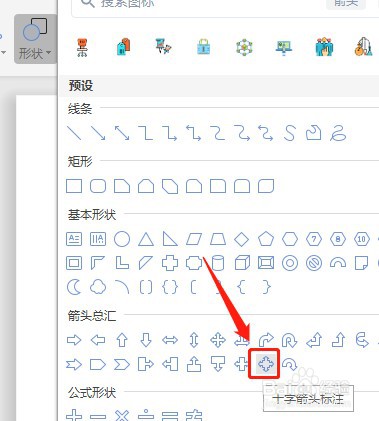Select the frame shape

pos(74,263)
